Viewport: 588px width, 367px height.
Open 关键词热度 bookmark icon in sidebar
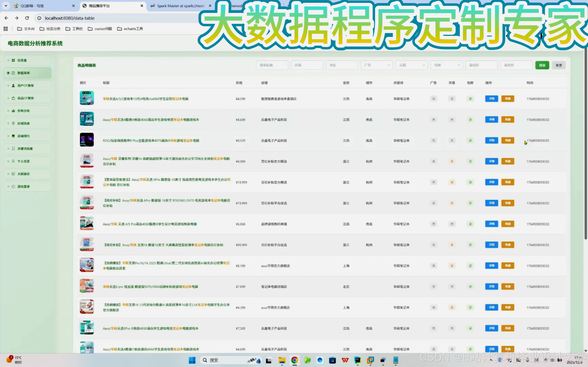point(13,148)
